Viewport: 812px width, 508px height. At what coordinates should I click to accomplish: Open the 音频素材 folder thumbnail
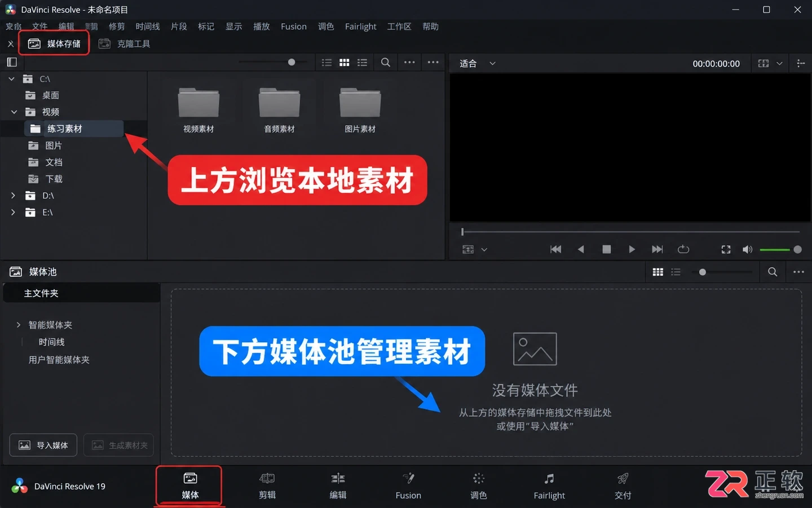[x=279, y=110]
